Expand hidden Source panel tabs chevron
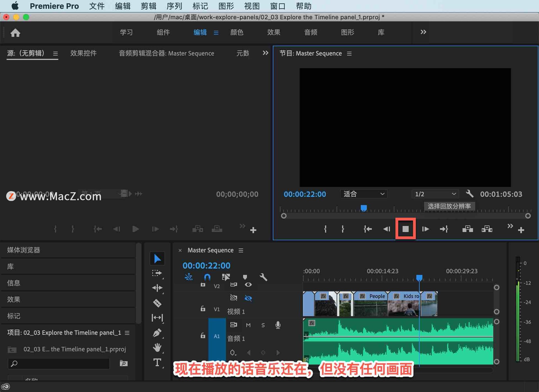 (265, 53)
